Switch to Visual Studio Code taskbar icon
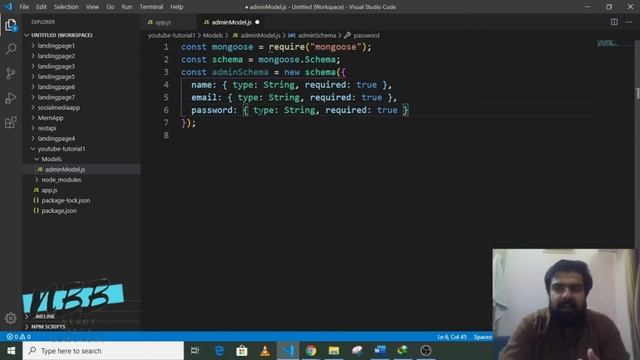 (288, 351)
